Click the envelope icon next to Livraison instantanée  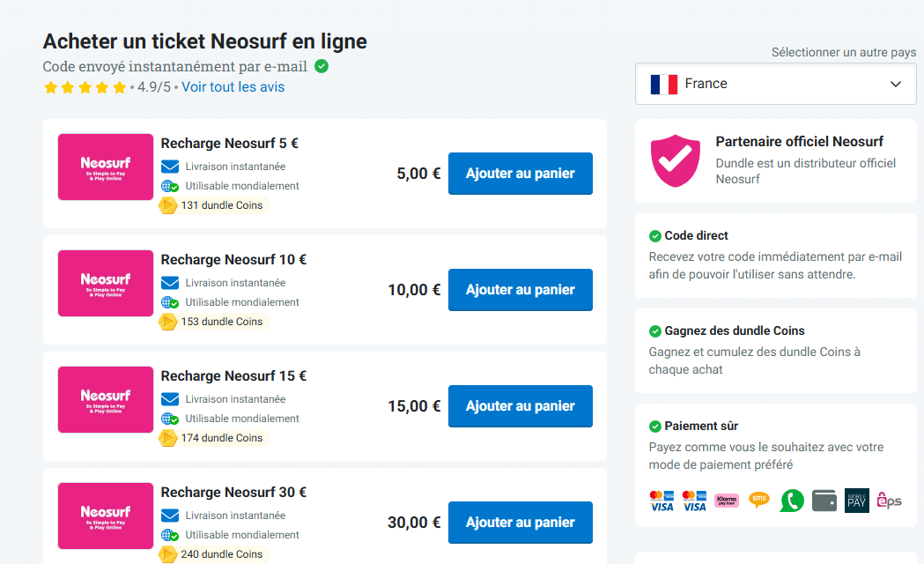(x=169, y=166)
